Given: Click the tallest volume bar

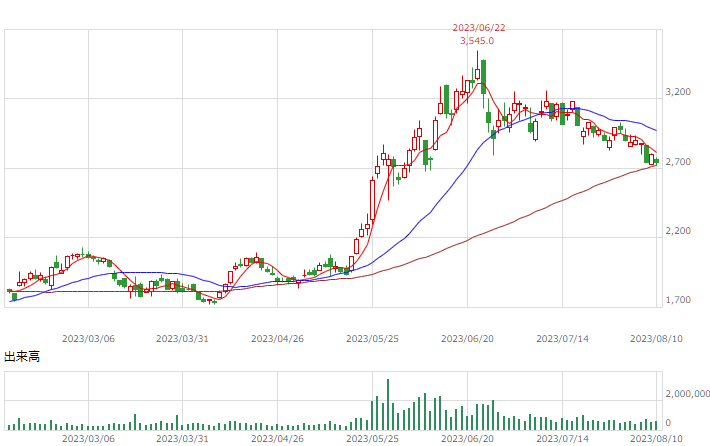Looking at the screenshot, I should coord(388,404).
